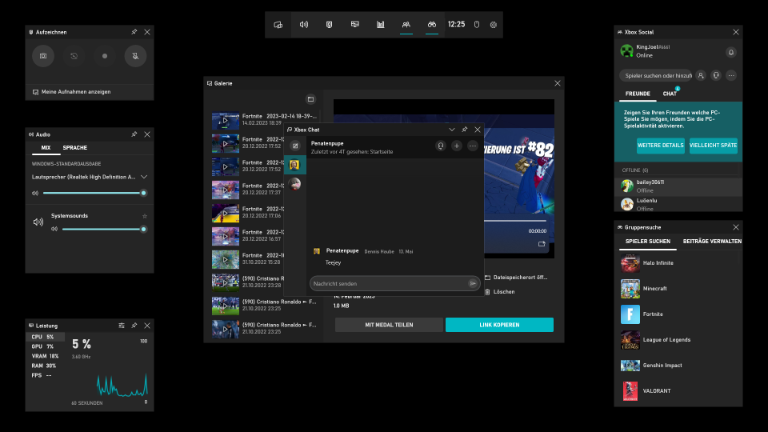This screenshot has width=768, height=432.
Task: Click the LINK KOPIEREN button
Action: pyautogui.click(x=499, y=325)
